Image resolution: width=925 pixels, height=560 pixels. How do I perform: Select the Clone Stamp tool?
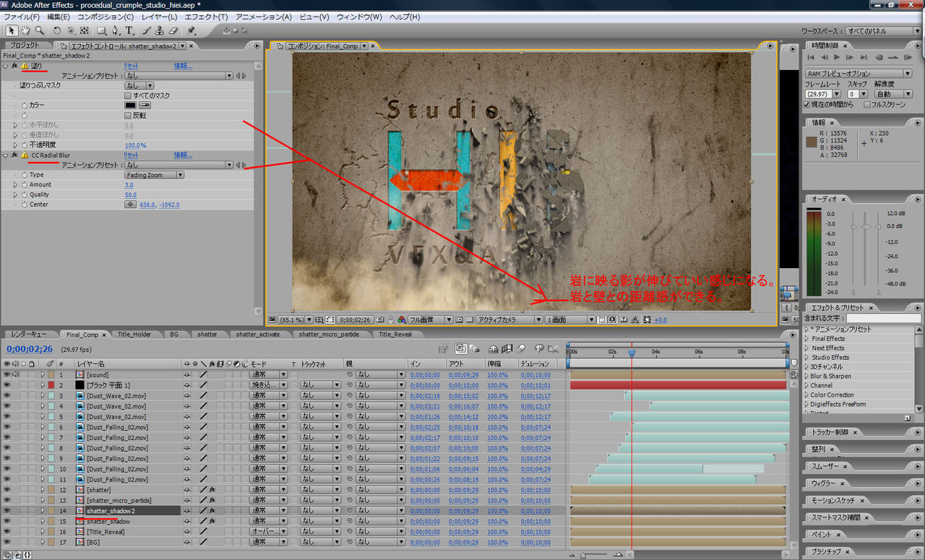160,30
